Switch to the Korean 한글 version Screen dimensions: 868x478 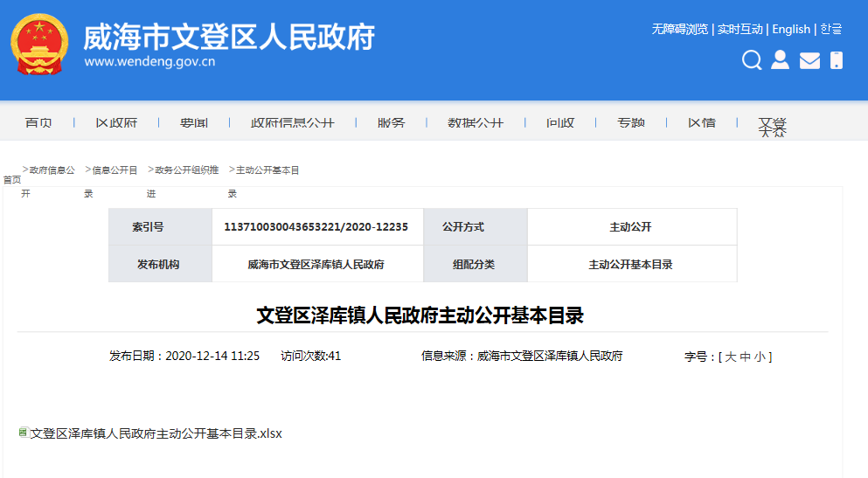(x=831, y=29)
